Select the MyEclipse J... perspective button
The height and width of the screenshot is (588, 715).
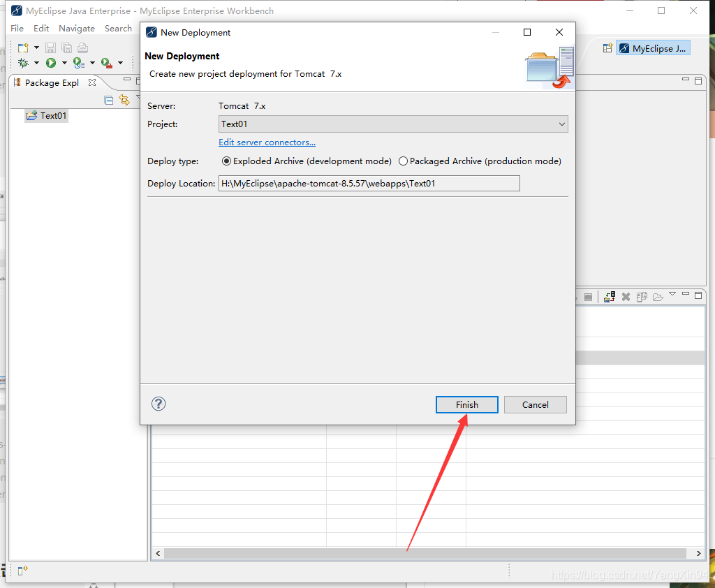click(x=653, y=48)
